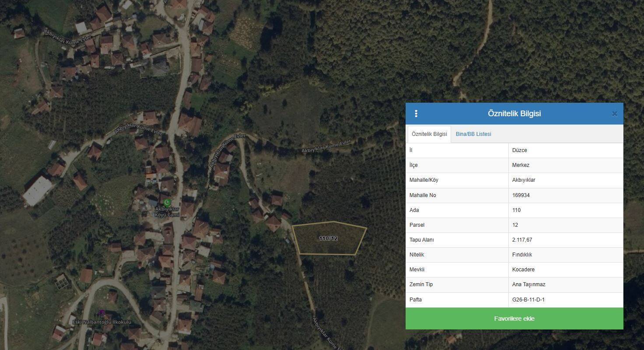Click the Tapu Alanı value 2.117,67
The image size is (644, 350).
click(x=522, y=240)
